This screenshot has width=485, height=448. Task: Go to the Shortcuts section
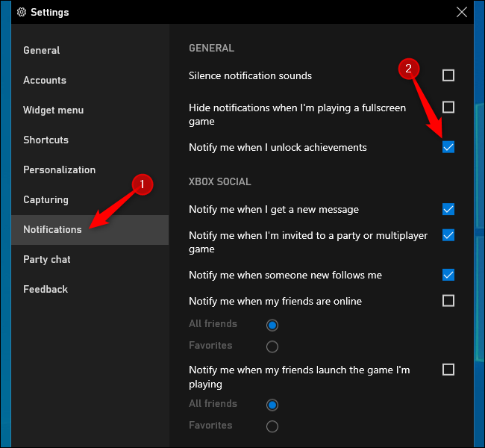pyautogui.click(x=46, y=140)
